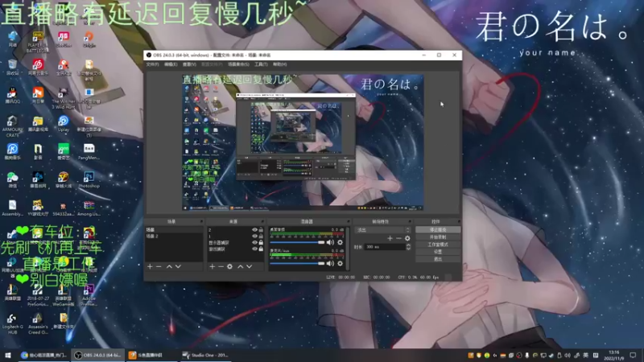
Task: Click the mixer panel vertical scrollbar
Action: point(348,249)
